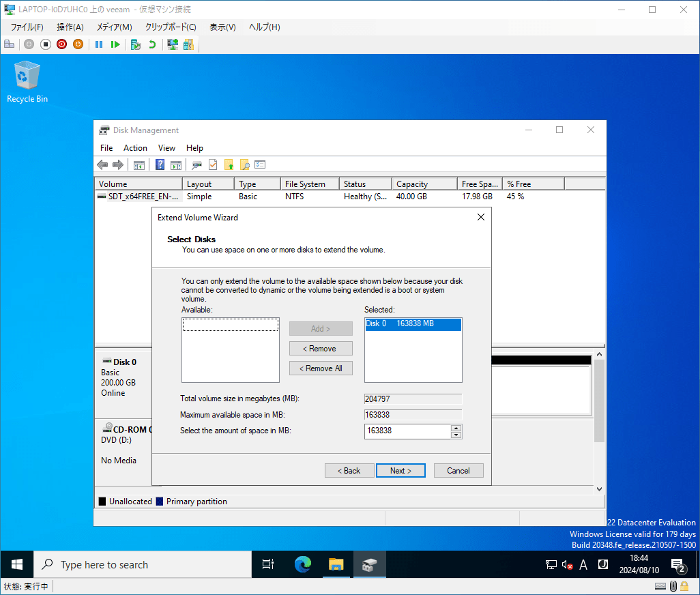Open Recycle Bin on the desktop

click(27, 82)
